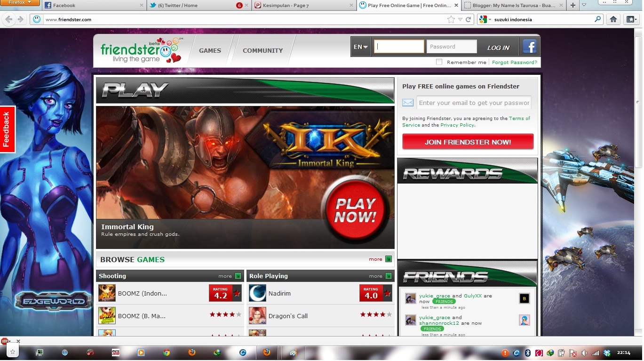The width and height of the screenshot is (644, 361).
Task: Click the page vertical scrollbar thumb
Action: (x=638, y=101)
